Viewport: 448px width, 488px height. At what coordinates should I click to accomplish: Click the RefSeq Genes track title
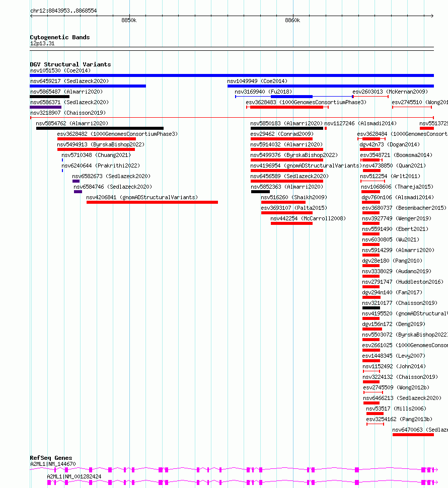(51, 458)
